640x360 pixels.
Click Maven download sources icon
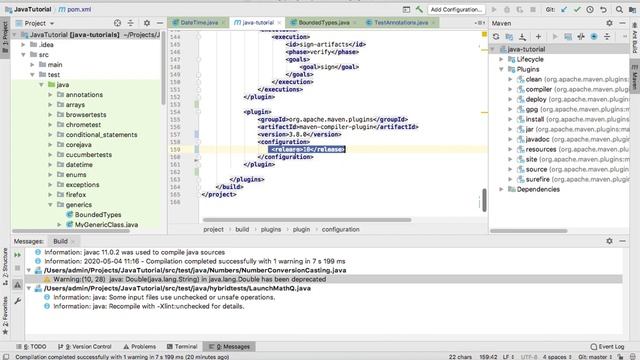[x=522, y=37]
